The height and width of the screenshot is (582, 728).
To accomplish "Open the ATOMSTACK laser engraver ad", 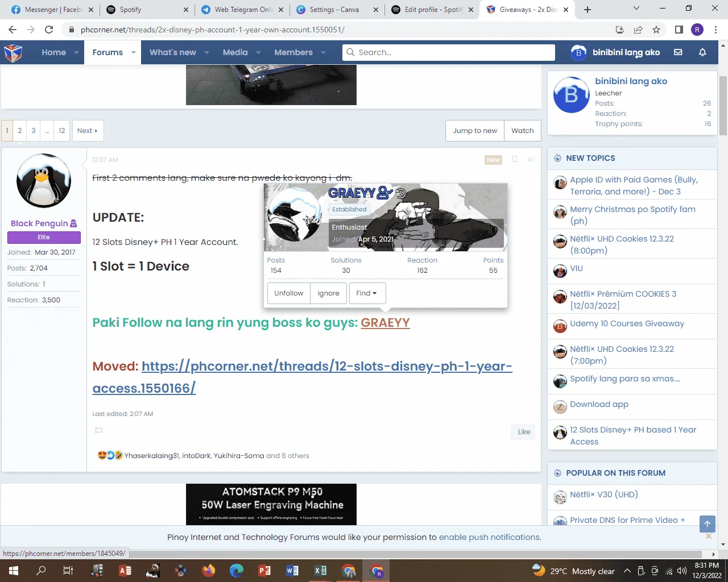I will click(271, 504).
